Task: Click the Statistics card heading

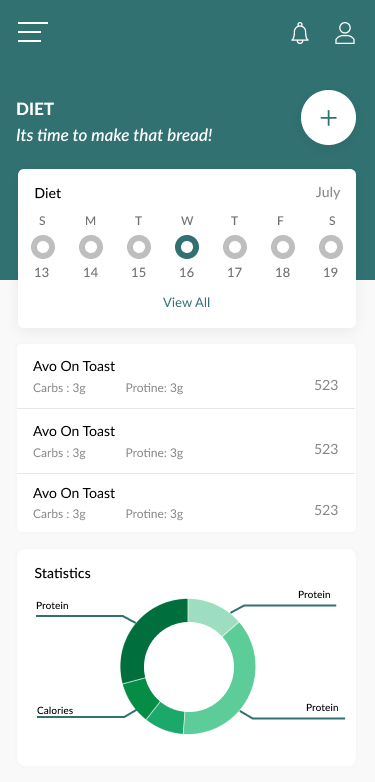Action: (62, 573)
